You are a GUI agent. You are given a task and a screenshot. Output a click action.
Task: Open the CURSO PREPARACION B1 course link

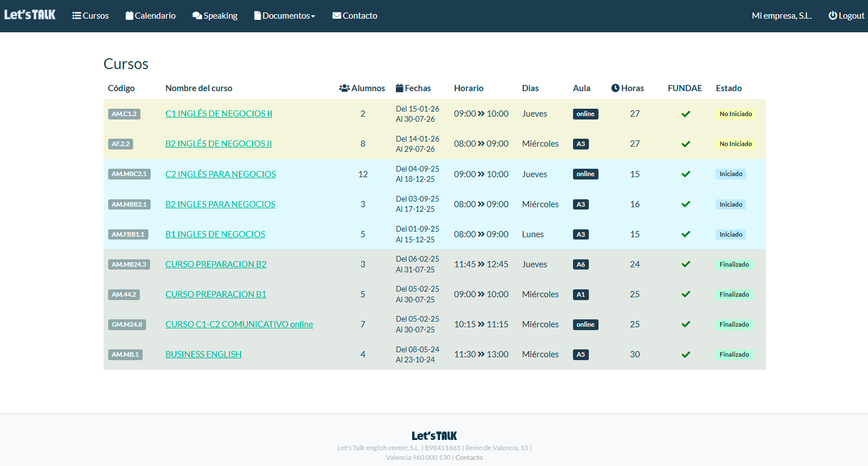click(216, 294)
